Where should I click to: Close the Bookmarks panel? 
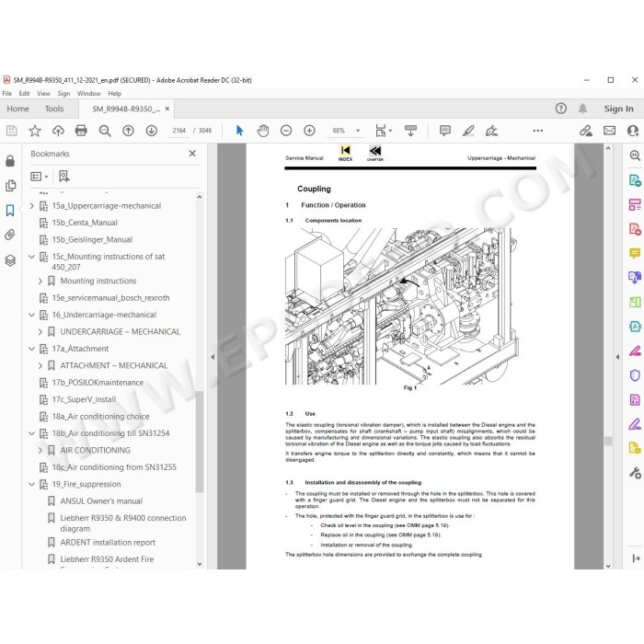point(192,154)
